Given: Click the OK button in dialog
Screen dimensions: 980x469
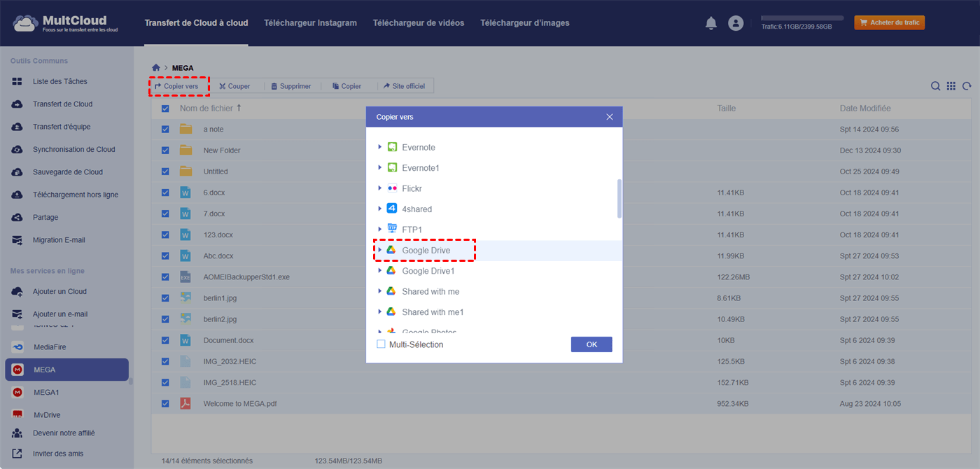Looking at the screenshot, I should point(591,344).
